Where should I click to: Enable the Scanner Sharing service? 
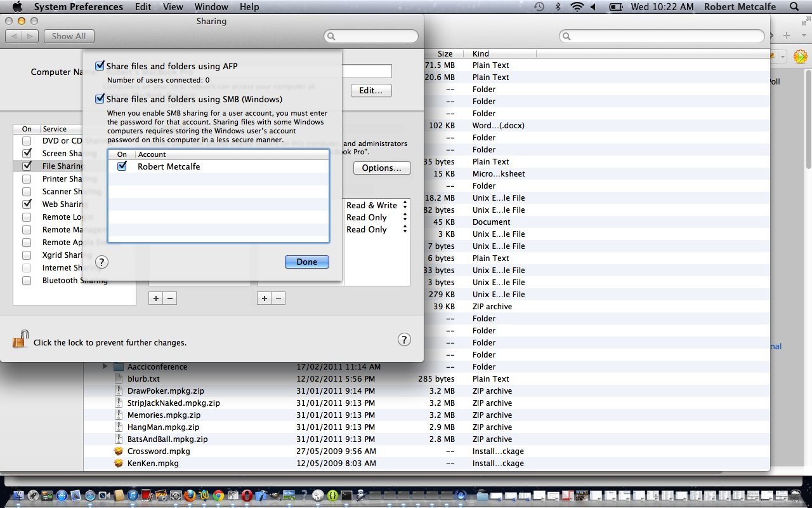tap(27, 192)
